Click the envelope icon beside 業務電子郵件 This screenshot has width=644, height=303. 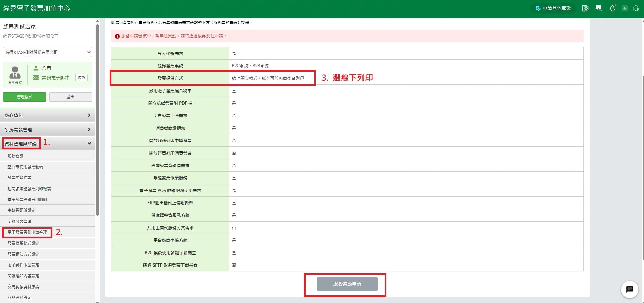tap(36, 78)
